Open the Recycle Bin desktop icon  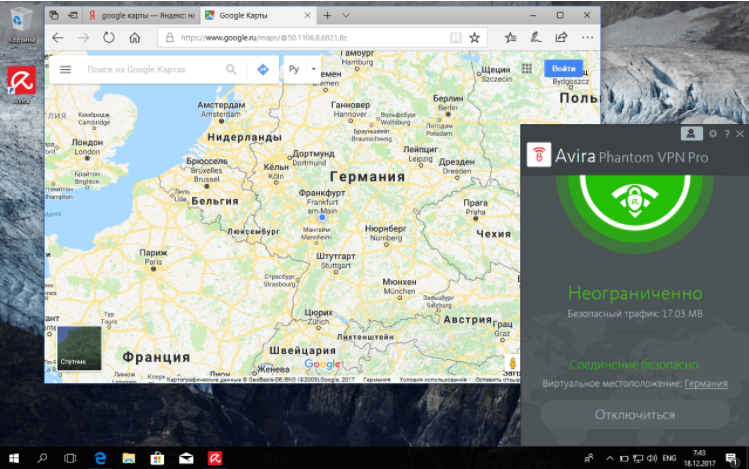click(21, 25)
